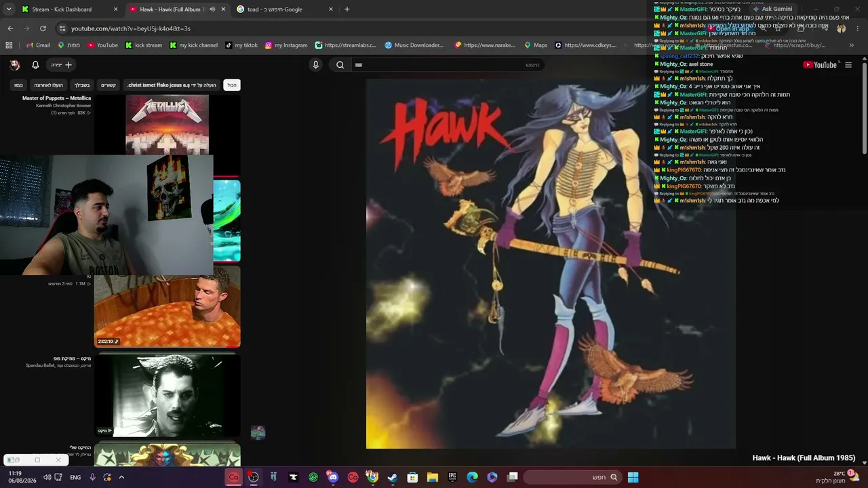Open the YouTube bookmark

[x=102, y=45]
